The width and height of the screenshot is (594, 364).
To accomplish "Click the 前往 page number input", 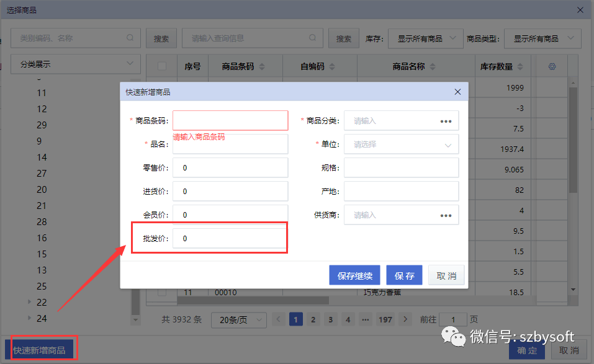I will pos(453,319).
